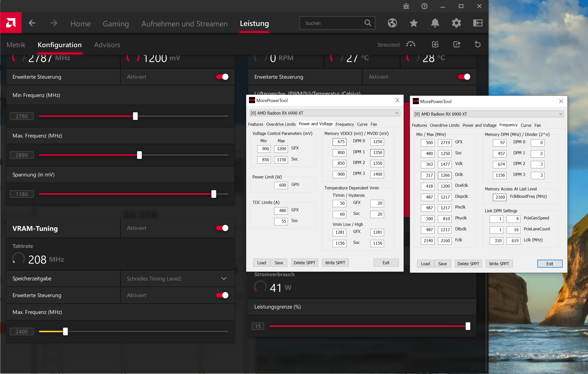Screen dimensions: 588x374
Task: Toggle VRAM Erweiterte Steuerung switch
Action: tap(222, 295)
